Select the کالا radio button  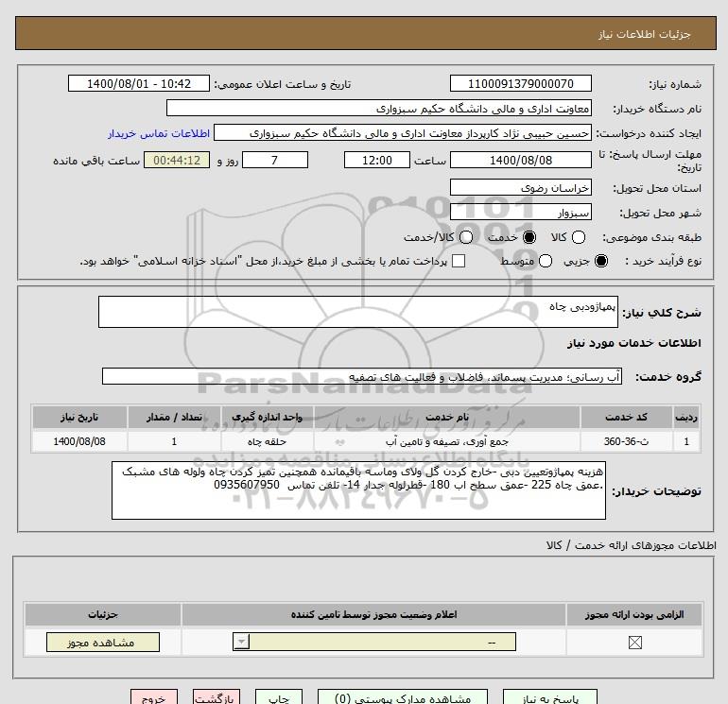point(578,237)
